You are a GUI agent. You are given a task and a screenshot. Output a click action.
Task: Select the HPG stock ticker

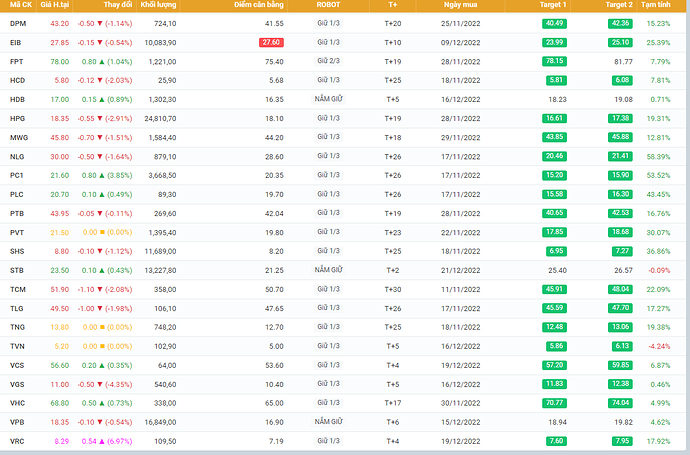pyautogui.click(x=18, y=118)
